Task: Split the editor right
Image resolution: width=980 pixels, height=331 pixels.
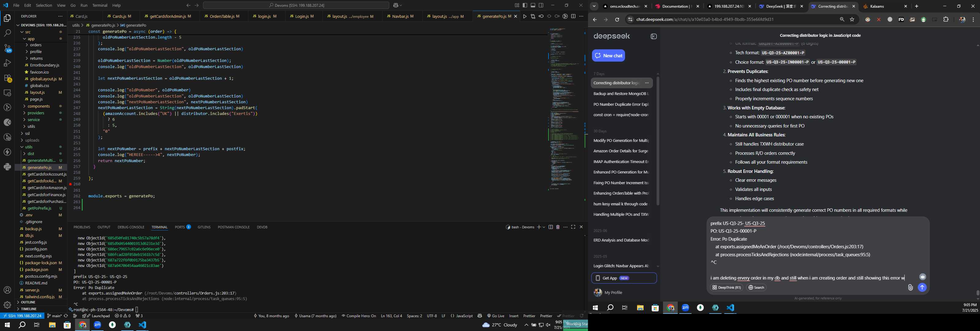Action: coord(573,16)
